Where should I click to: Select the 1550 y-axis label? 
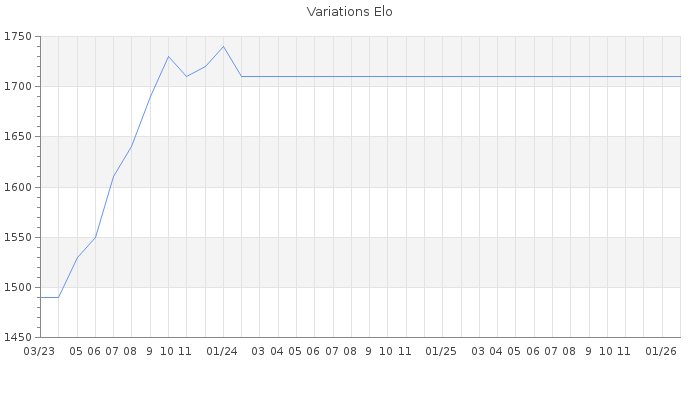17,238
